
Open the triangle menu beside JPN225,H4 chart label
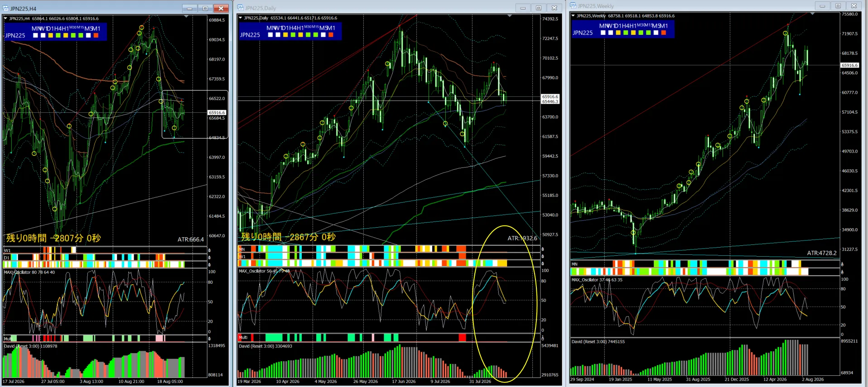6,19
